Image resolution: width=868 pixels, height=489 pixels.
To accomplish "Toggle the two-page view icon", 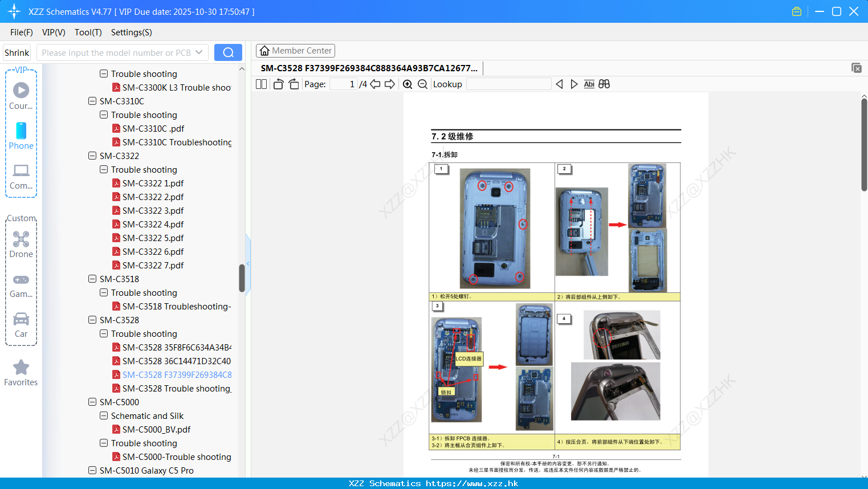I will [261, 84].
